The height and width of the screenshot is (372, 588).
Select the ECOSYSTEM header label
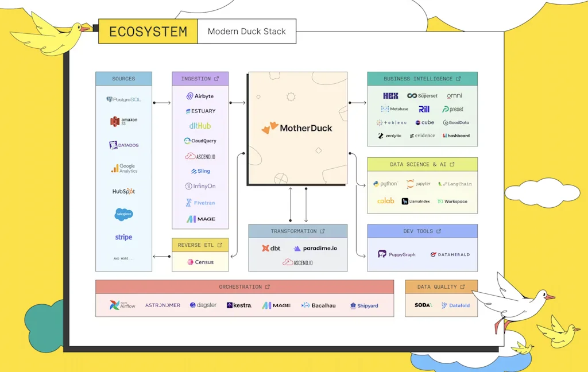[x=148, y=32]
